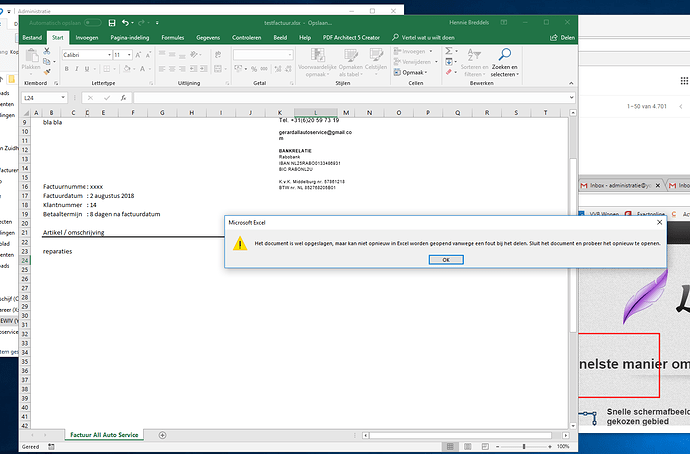
Task: Open the number format combo box
Action: coord(263,55)
